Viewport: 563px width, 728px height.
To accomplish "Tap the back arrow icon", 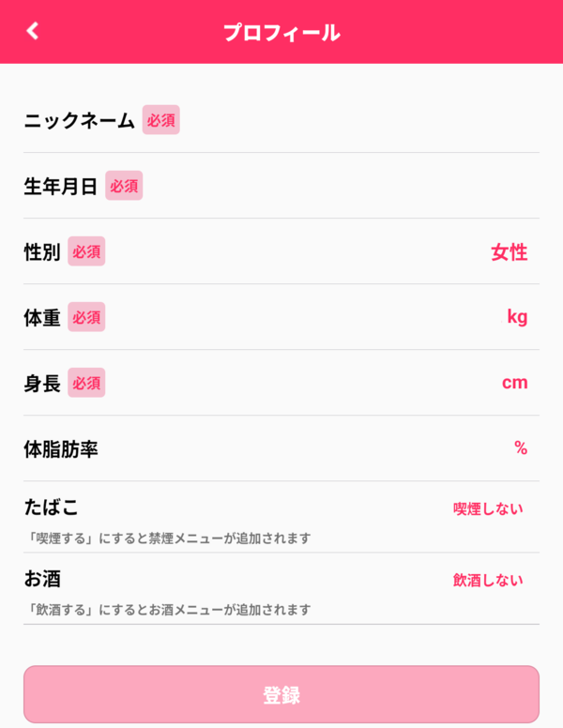I will tap(33, 31).
